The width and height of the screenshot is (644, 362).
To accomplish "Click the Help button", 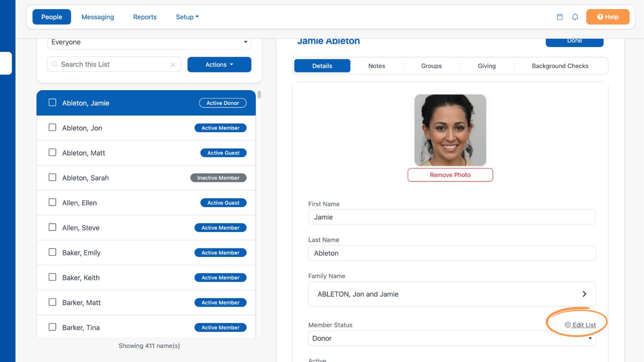I will [608, 17].
